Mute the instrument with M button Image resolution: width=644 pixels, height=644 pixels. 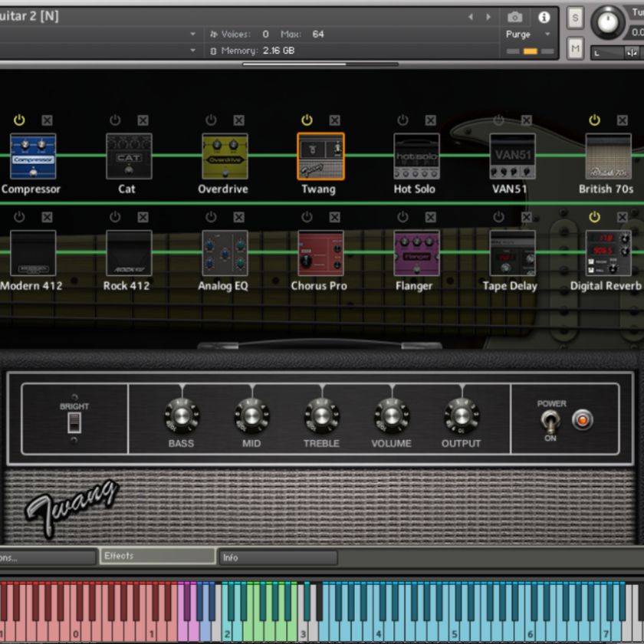pyautogui.click(x=576, y=49)
